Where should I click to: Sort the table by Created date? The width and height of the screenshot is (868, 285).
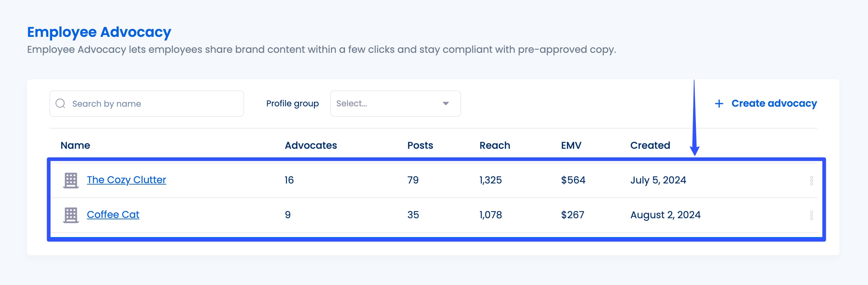650,145
